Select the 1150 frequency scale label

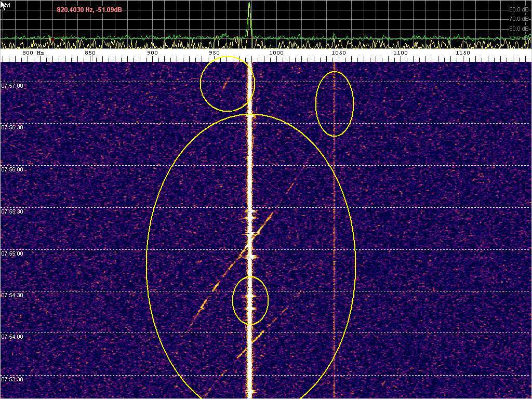pos(462,53)
